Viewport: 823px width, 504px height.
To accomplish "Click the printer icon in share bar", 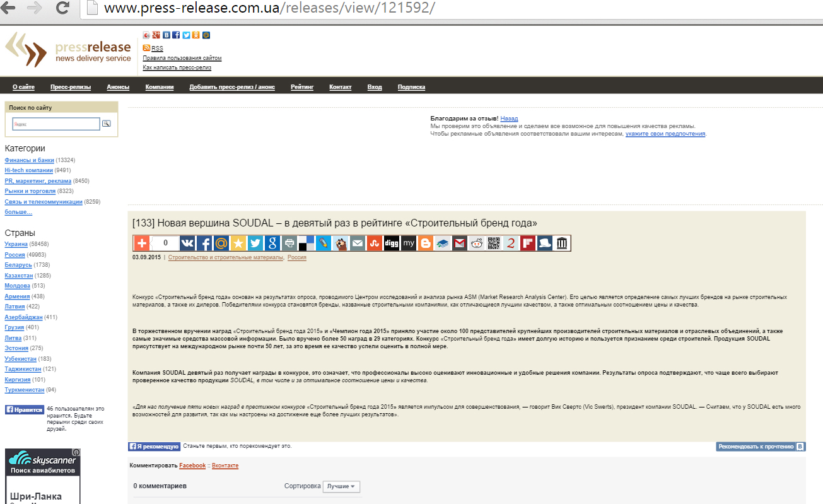I will coord(289,243).
